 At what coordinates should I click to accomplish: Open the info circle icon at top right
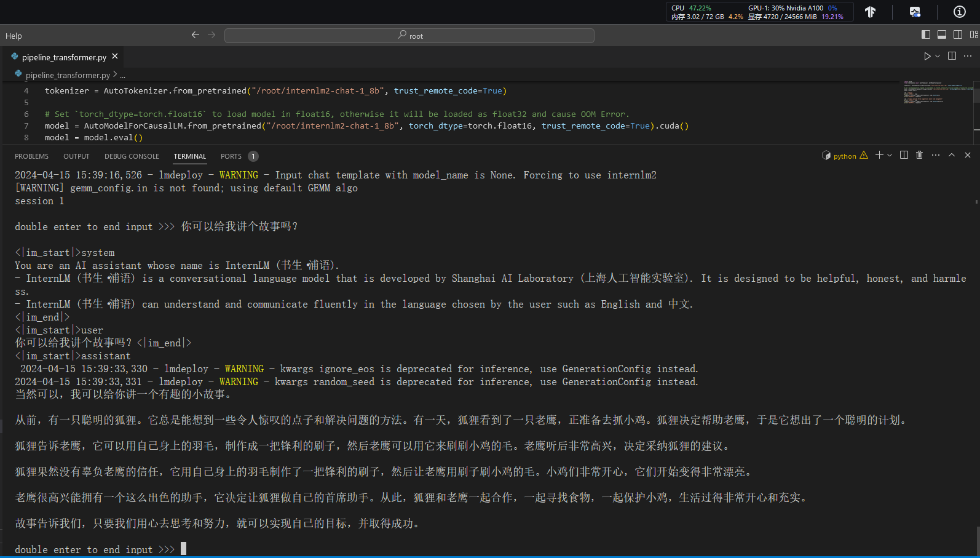coord(959,12)
